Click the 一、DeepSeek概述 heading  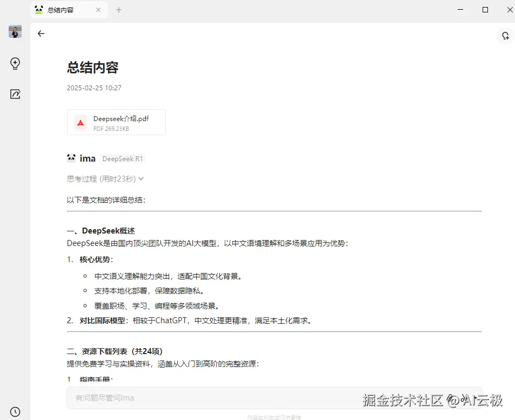point(101,231)
